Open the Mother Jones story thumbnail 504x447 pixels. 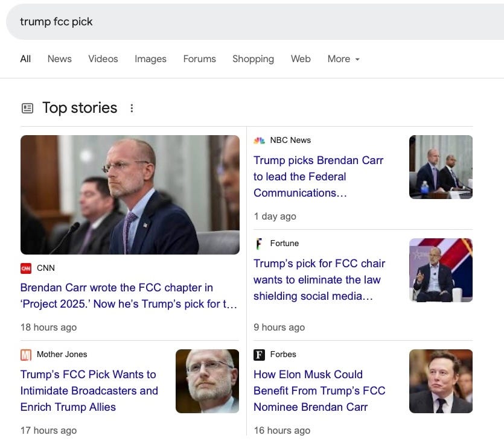point(207,381)
